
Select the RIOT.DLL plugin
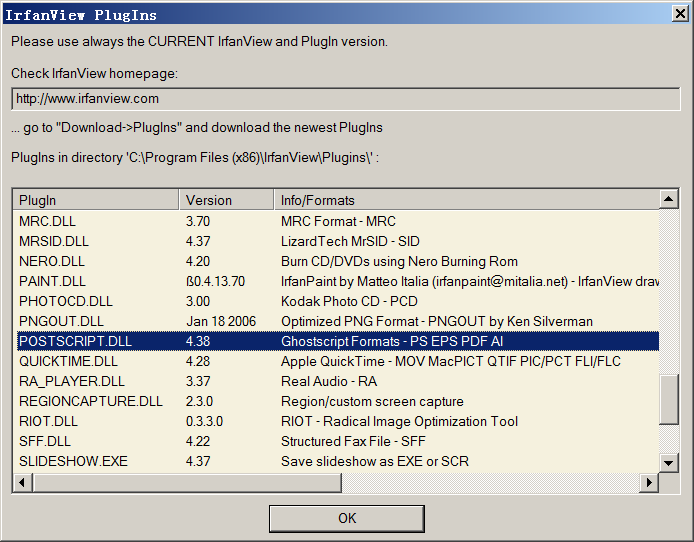pos(338,421)
